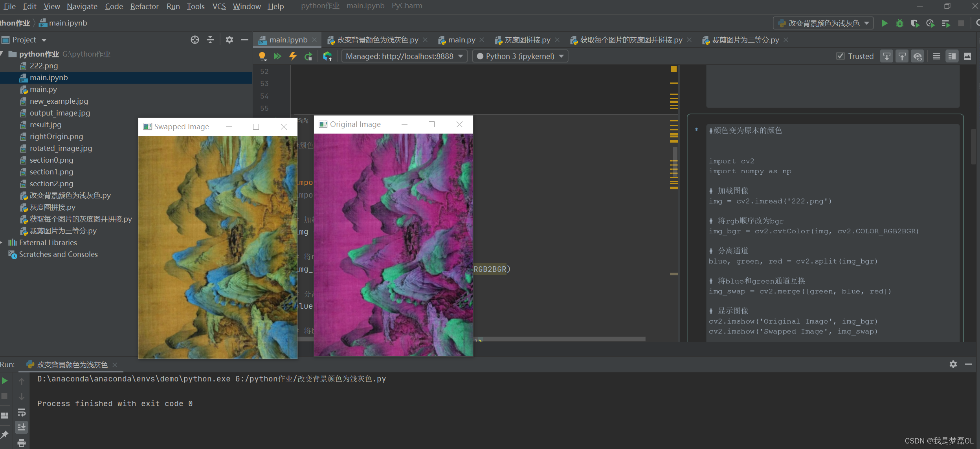Open the Managed localhost:8888 server dropdown
The height and width of the screenshot is (449, 980).
(x=404, y=56)
